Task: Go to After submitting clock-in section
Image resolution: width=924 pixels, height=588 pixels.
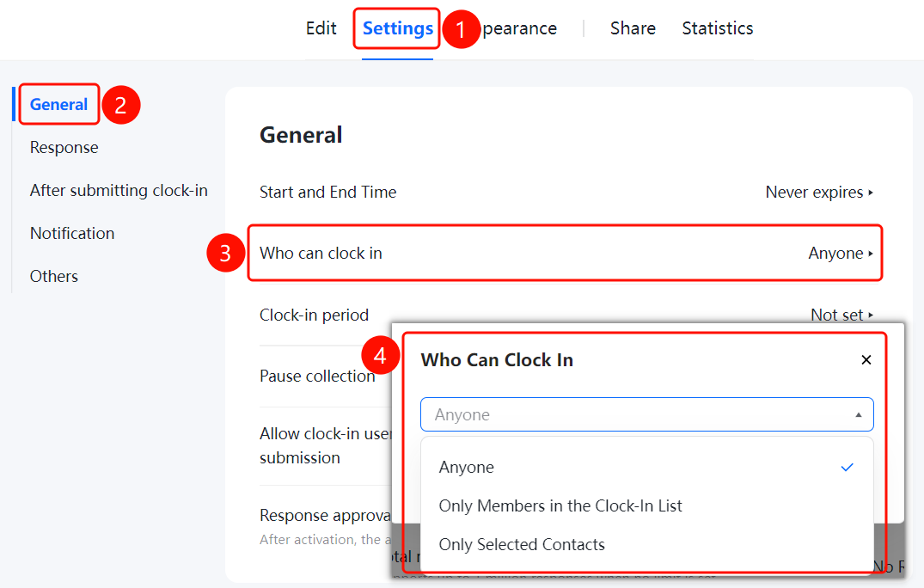Action: click(119, 190)
